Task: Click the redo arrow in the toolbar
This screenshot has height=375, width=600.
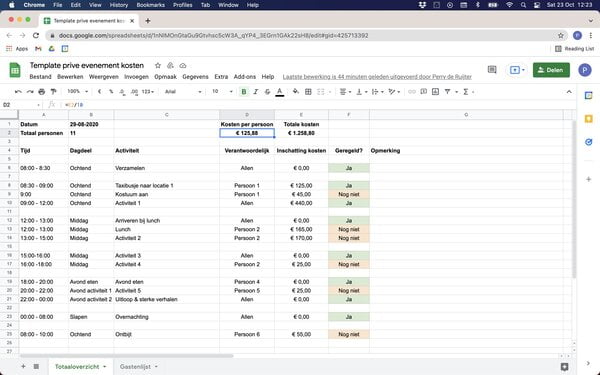Action: click(x=30, y=92)
